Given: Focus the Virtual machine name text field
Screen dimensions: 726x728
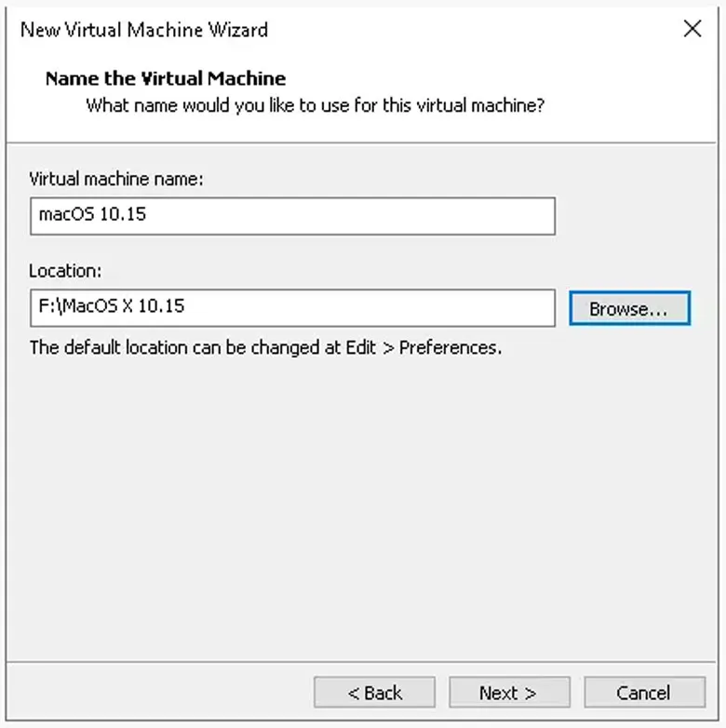Looking at the screenshot, I should coord(292,216).
